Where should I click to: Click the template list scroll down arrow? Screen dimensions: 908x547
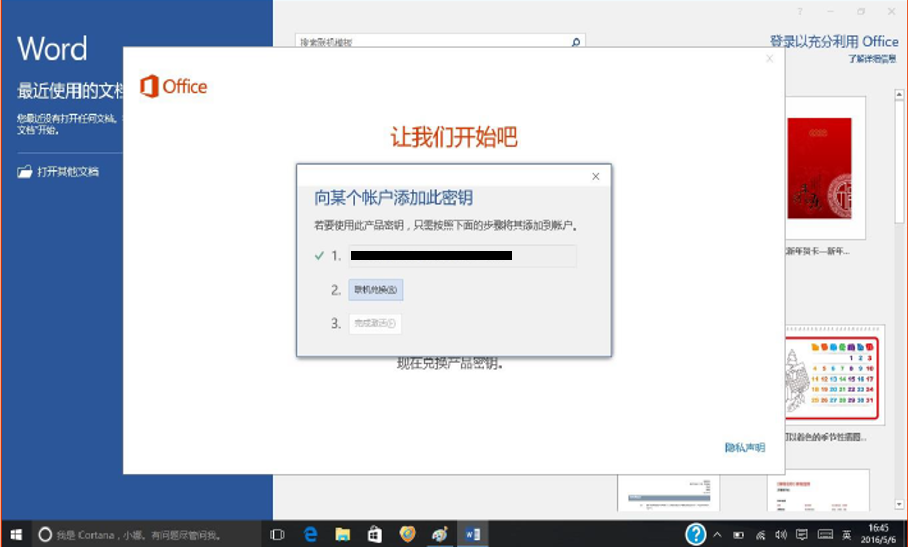[899, 505]
